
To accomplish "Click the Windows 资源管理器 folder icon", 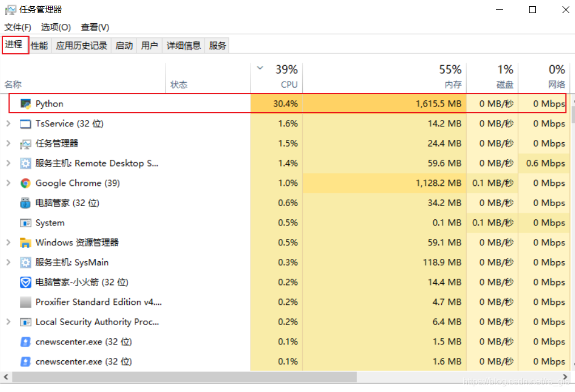I will (x=26, y=242).
